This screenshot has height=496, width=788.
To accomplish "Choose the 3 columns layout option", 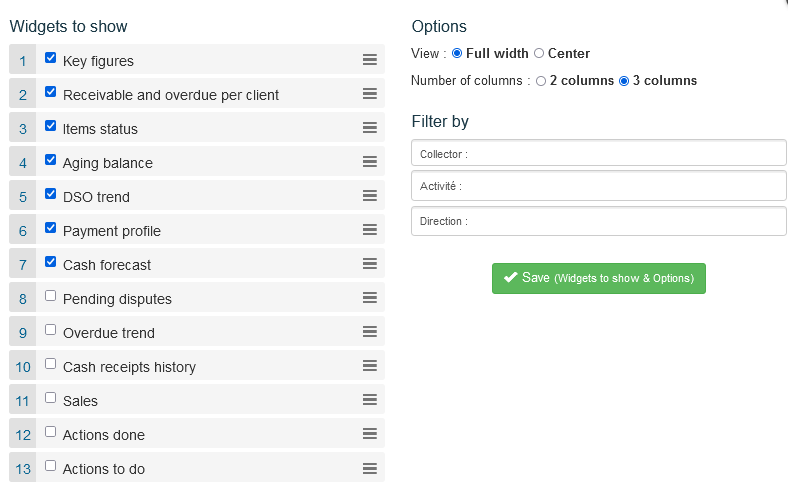I will 624,80.
